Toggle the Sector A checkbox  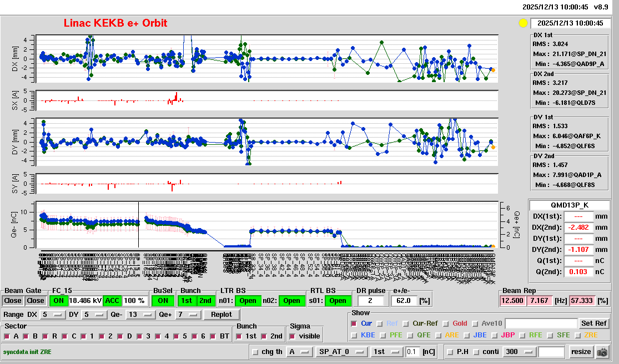click(7, 336)
